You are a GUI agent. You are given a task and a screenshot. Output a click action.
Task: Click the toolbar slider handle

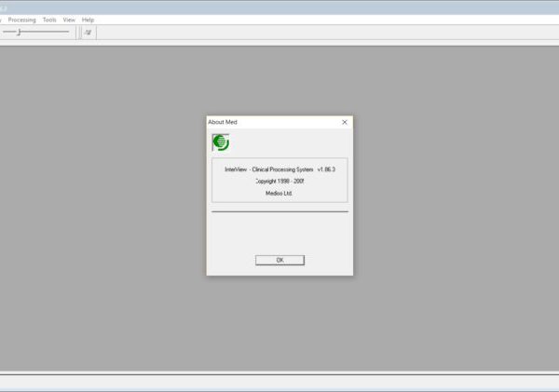click(19, 33)
